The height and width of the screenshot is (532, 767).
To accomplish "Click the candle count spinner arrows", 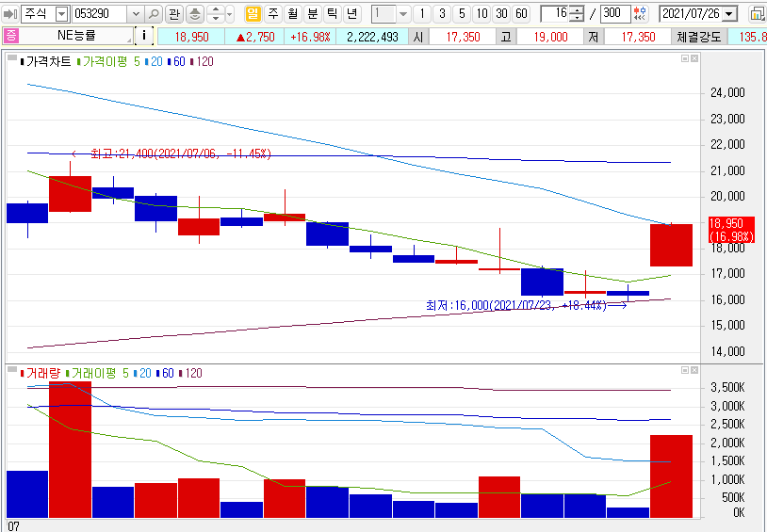I will click(x=578, y=14).
